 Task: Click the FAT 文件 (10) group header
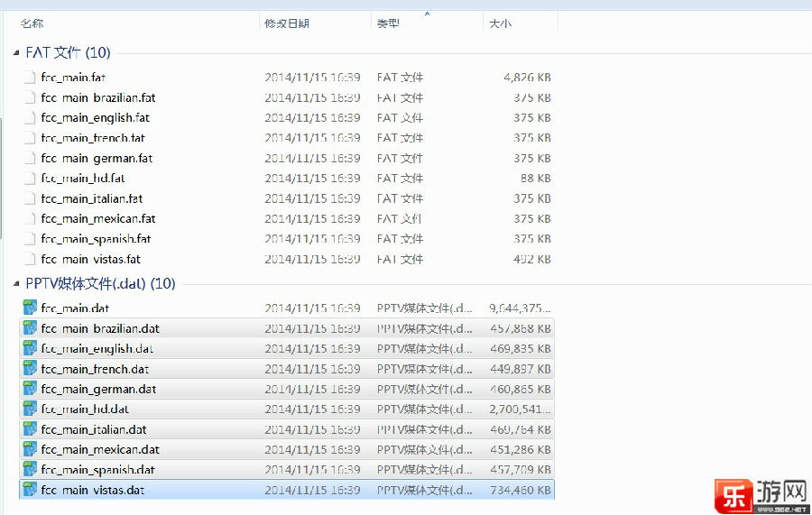[68, 53]
